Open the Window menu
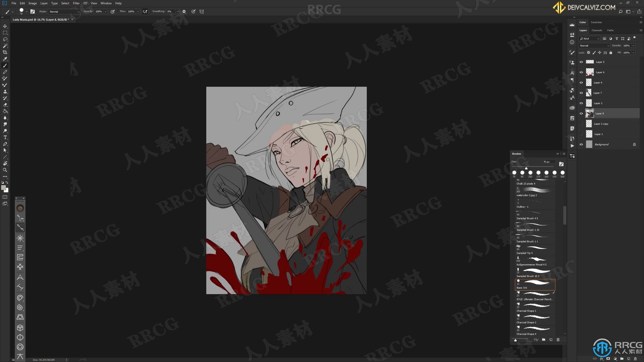The image size is (644, 362). click(106, 3)
